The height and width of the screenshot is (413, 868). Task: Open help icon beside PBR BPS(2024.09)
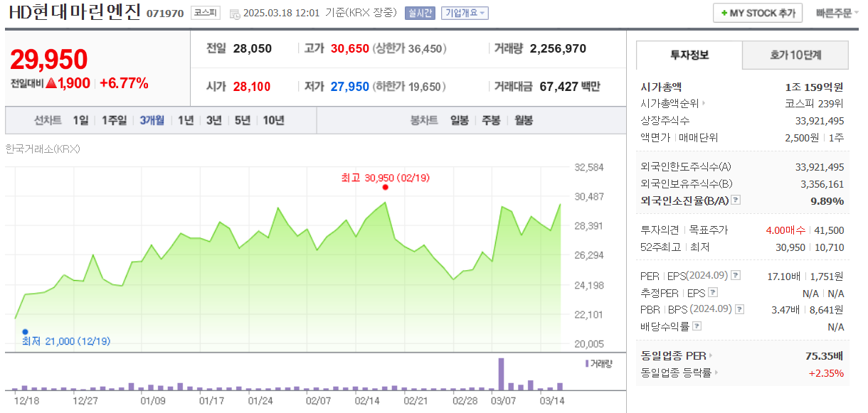[740, 309]
